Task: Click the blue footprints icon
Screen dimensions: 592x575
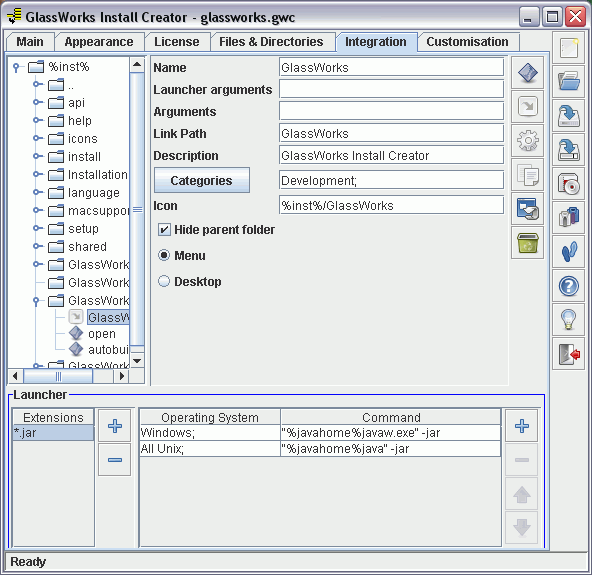Action: coord(569,251)
